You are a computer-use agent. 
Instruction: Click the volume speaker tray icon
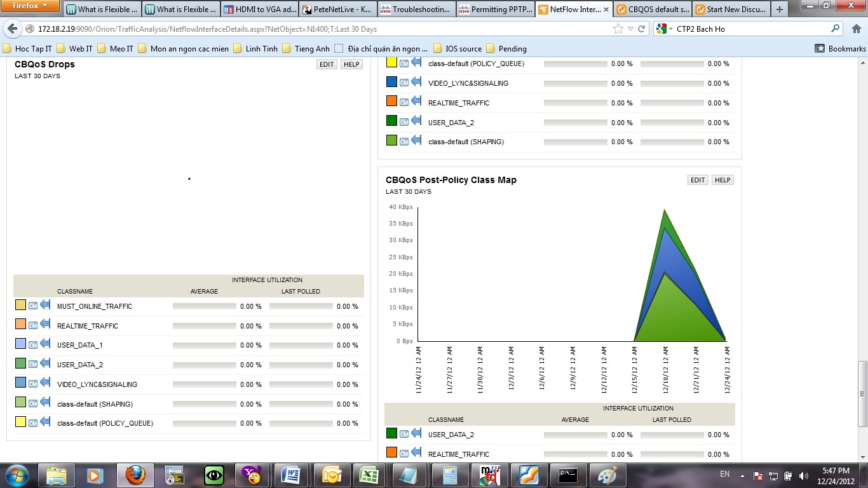tap(803, 475)
